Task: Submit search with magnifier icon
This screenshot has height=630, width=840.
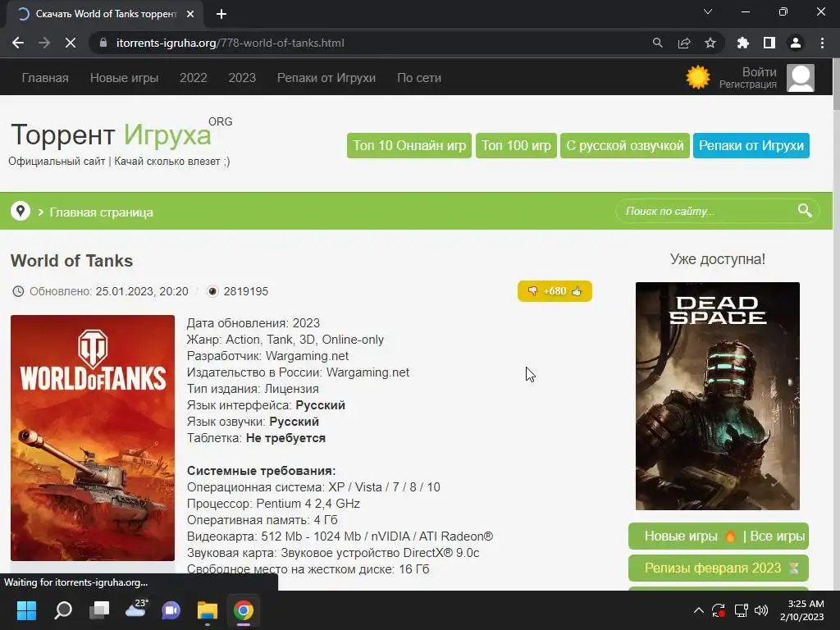Action: (x=805, y=211)
